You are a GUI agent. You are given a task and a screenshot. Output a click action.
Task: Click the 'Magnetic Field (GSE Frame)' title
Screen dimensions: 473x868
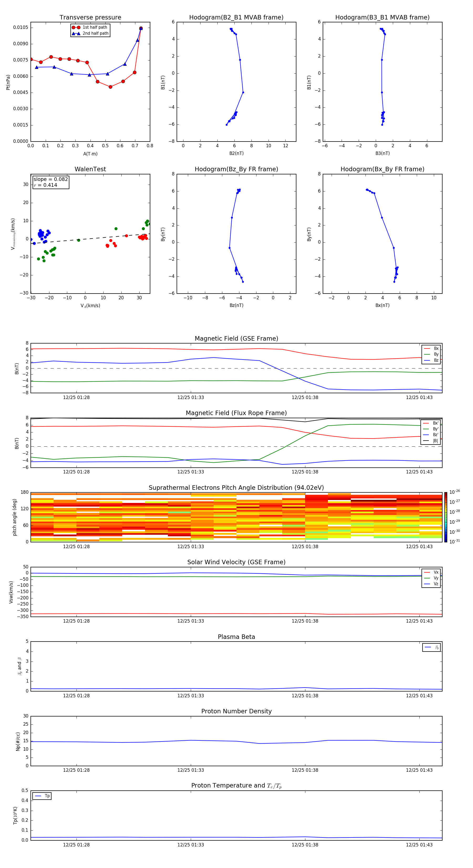(236, 339)
